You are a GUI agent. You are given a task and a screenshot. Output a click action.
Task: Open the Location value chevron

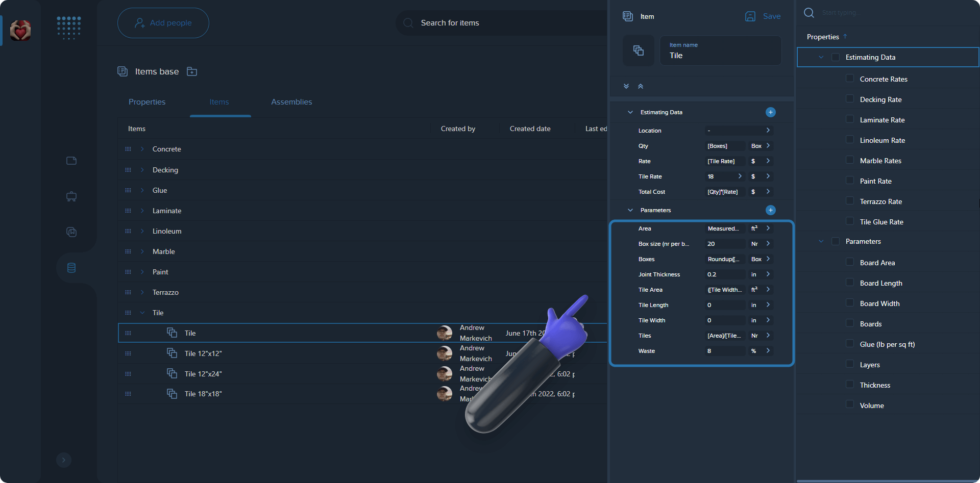click(x=768, y=130)
